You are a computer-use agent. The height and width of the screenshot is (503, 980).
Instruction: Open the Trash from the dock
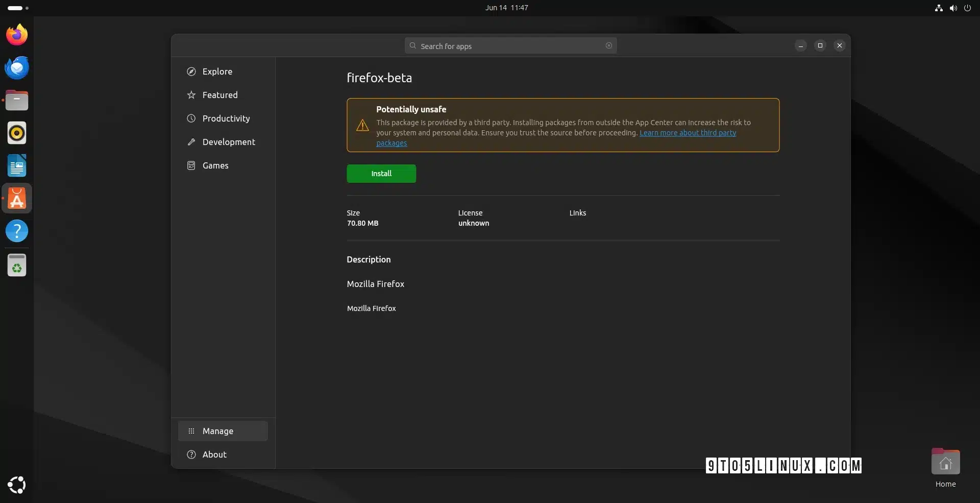pos(17,266)
